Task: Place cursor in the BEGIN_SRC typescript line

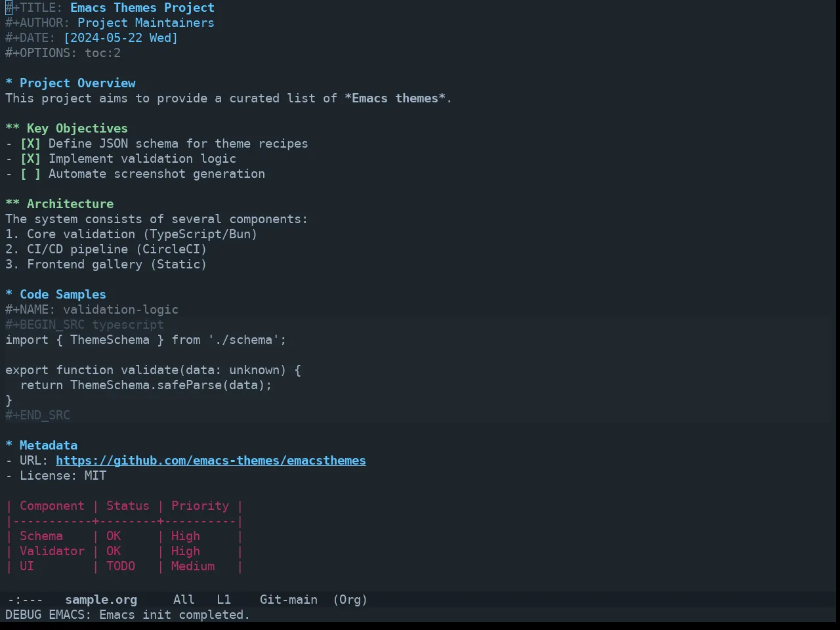Action: [85, 325]
